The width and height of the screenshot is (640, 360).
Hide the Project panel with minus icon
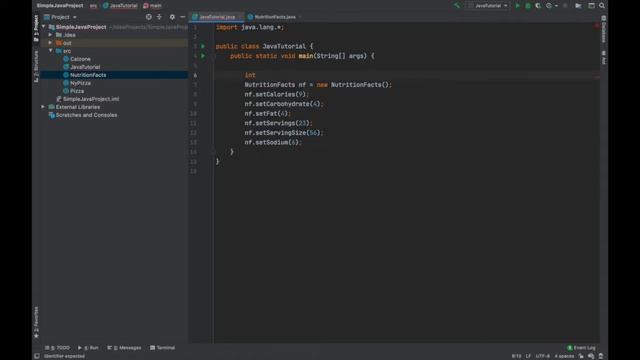(x=182, y=17)
